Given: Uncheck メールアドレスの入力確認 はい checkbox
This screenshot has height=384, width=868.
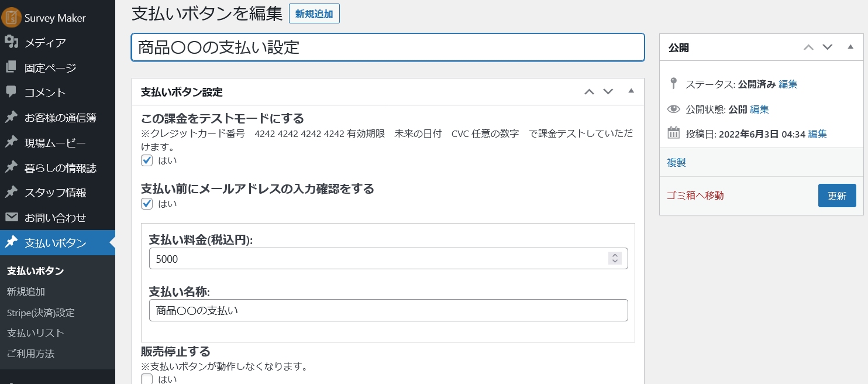Looking at the screenshot, I should (147, 204).
